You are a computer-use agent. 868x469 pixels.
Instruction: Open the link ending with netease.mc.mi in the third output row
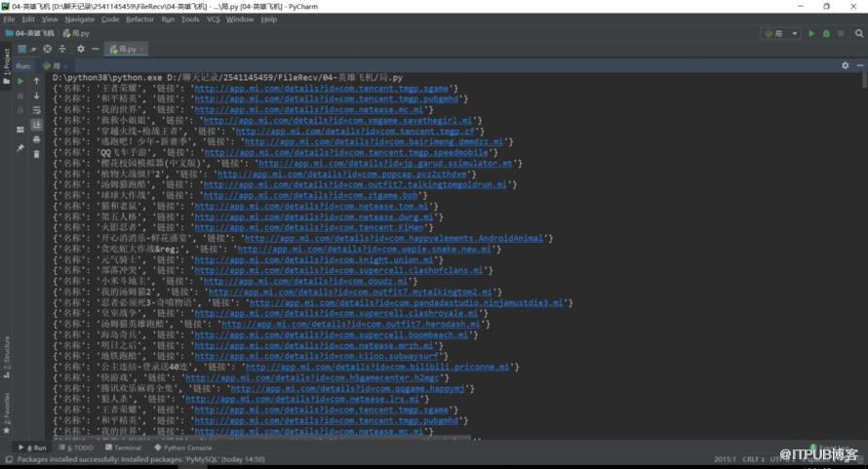tap(308, 109)
